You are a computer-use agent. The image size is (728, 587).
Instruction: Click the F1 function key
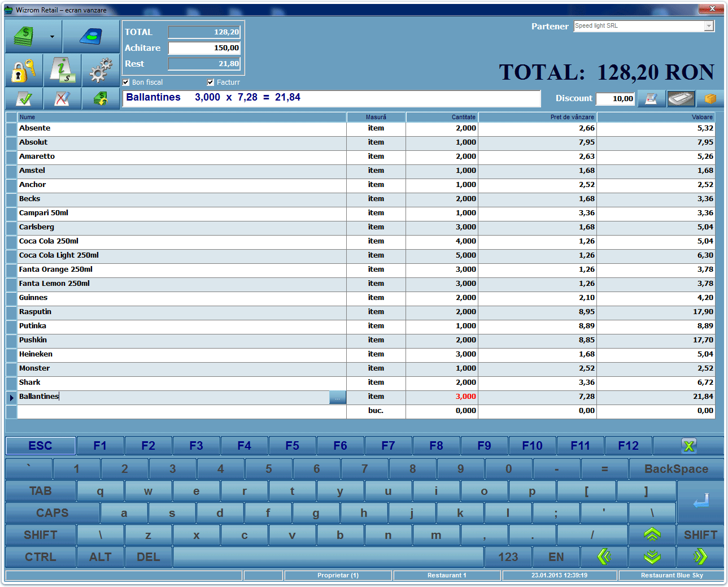(x=100, y=446)
